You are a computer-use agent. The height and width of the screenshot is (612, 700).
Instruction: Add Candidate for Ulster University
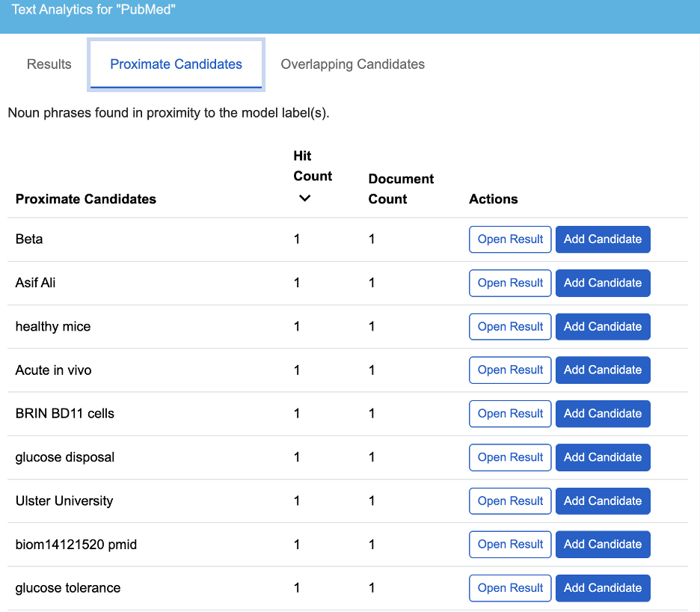(603, 501)
